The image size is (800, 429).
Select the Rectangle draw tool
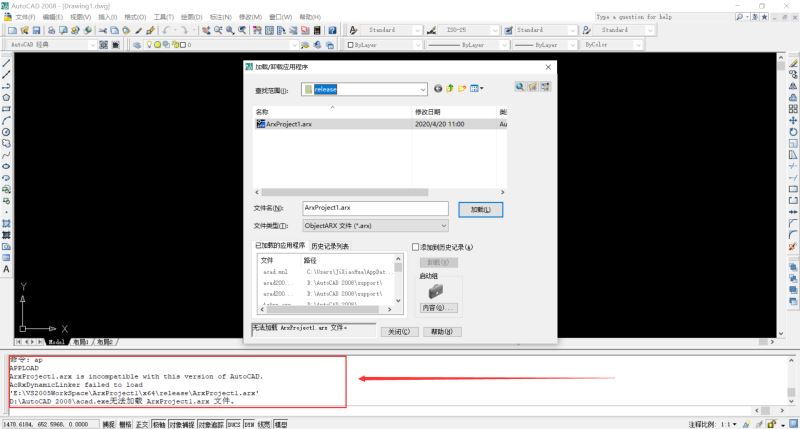click(6, 109)
